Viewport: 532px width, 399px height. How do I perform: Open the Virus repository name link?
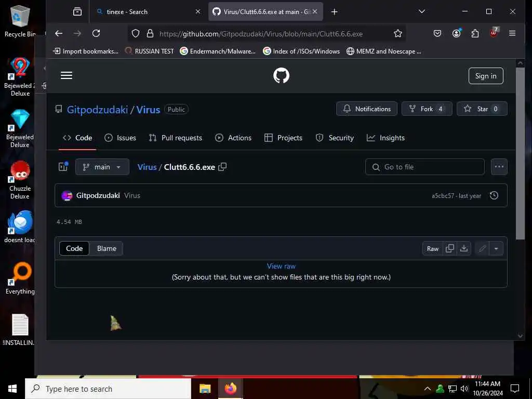(x=148, y=110)
